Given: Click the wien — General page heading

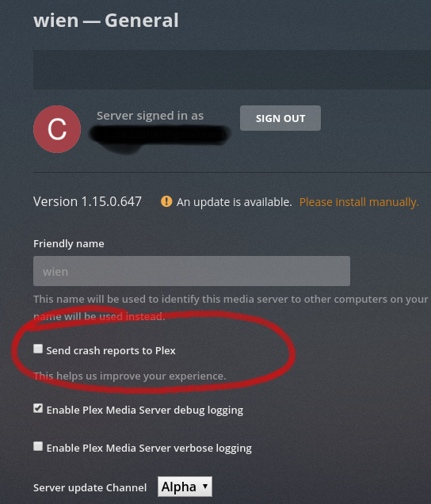Looking at the screenshot, I should pyautogui.click(x=106, y=21).
